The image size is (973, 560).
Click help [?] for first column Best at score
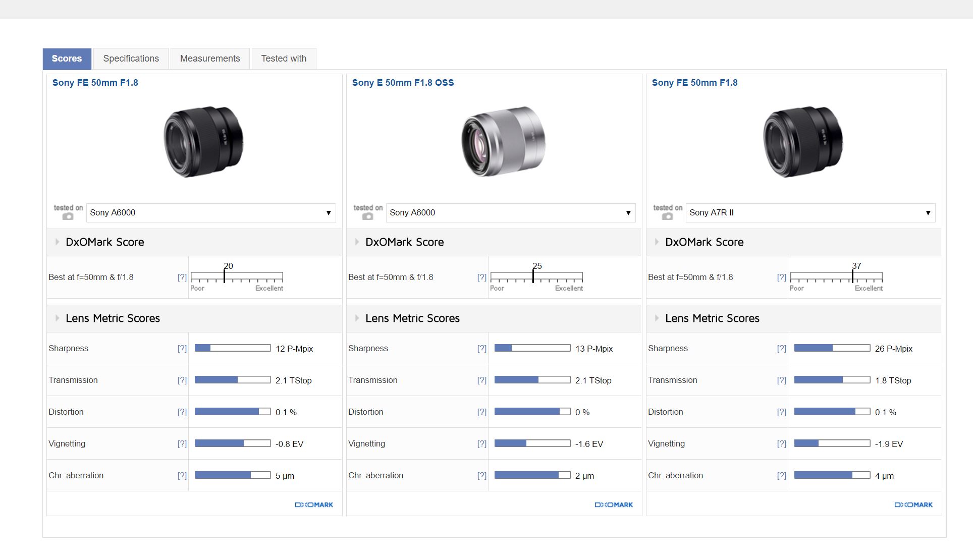click(x=182, y=277)
